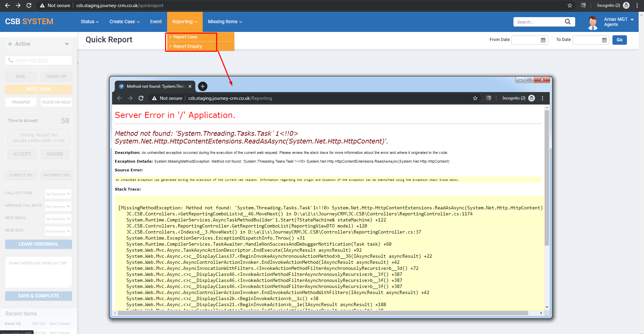Screen dimensions: 644x334
Task: Open the Send SMS dropdown
Action: [58, 231]
